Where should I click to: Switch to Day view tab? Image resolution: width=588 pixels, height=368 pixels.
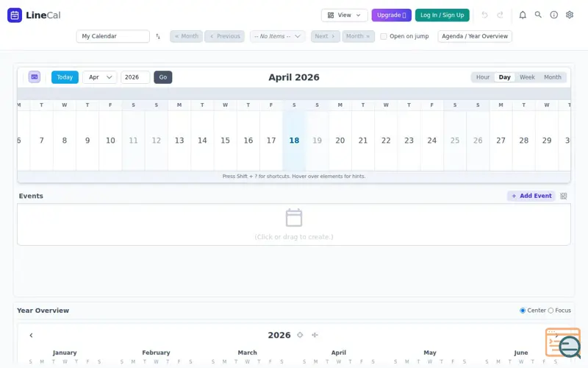pyautogui.click(x=504, y=77)
